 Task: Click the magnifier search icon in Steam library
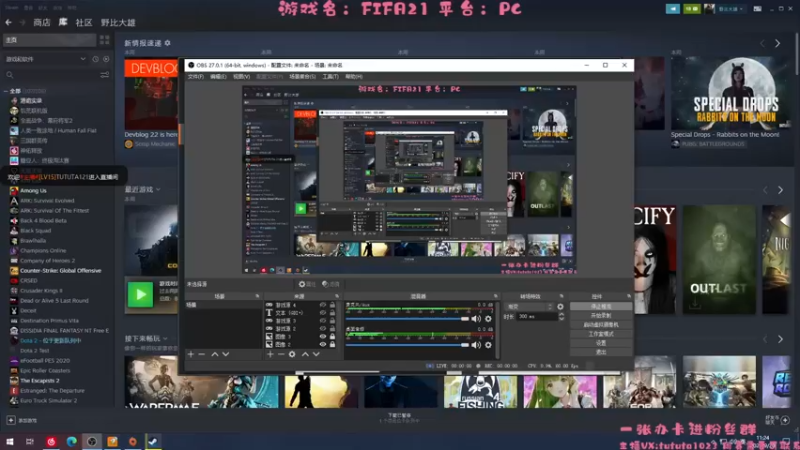[10, 75]
